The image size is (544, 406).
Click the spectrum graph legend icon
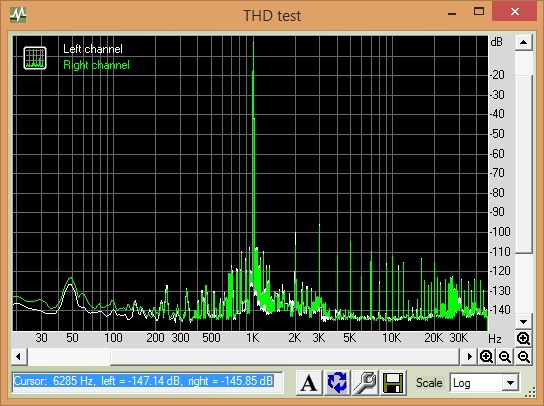click(35, 58)
